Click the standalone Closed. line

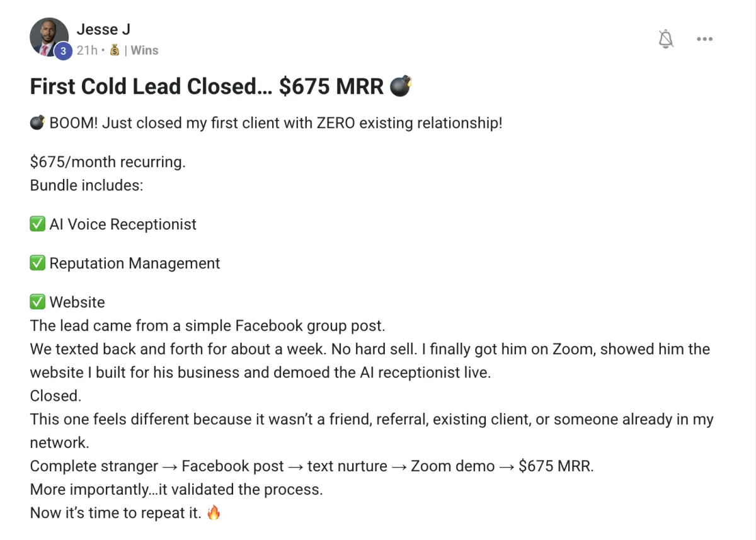click(56, 396)
